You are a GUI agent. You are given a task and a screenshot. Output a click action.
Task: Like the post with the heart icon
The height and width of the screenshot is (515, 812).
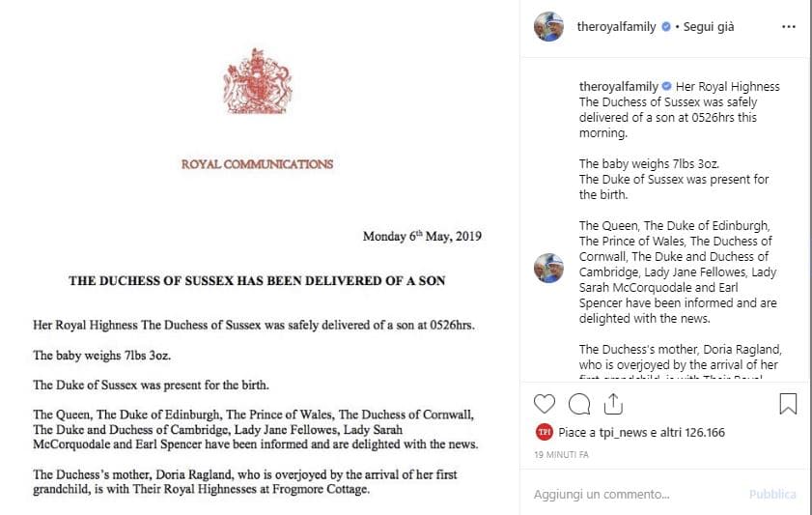pos(545,403)
